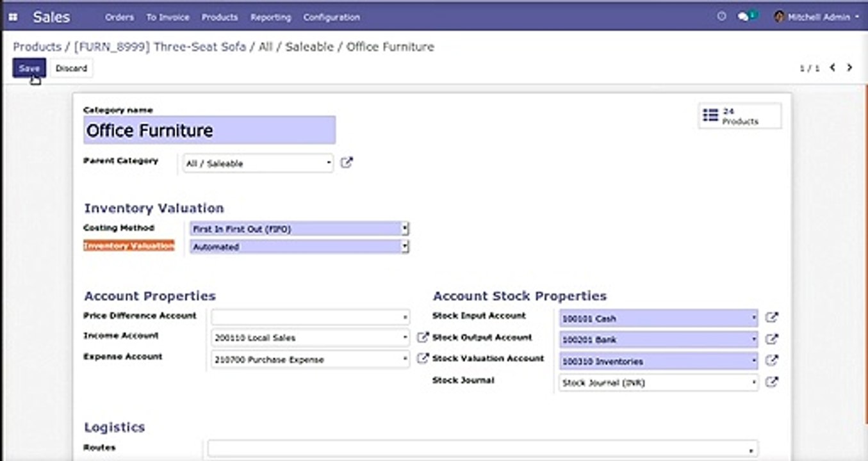
Task: Open Stock Output Account dropdown
Action: [x=659, y=339]
